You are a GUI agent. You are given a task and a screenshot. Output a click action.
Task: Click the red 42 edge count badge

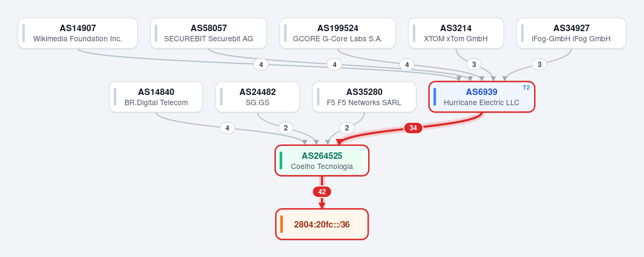322,192
